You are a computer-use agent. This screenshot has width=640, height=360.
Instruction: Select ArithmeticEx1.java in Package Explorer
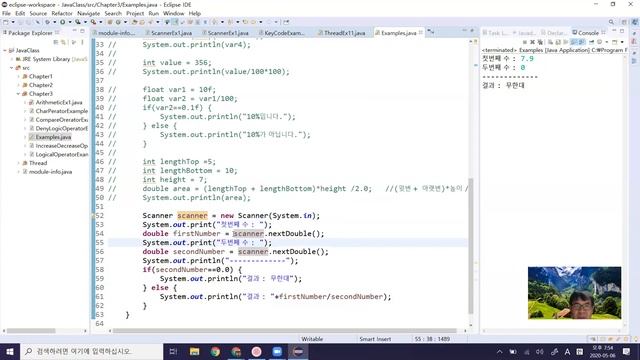(59, 102)
